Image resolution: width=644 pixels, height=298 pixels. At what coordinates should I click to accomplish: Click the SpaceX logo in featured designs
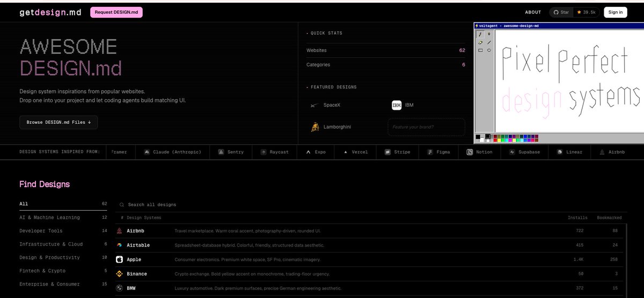[x=315, y=105]
